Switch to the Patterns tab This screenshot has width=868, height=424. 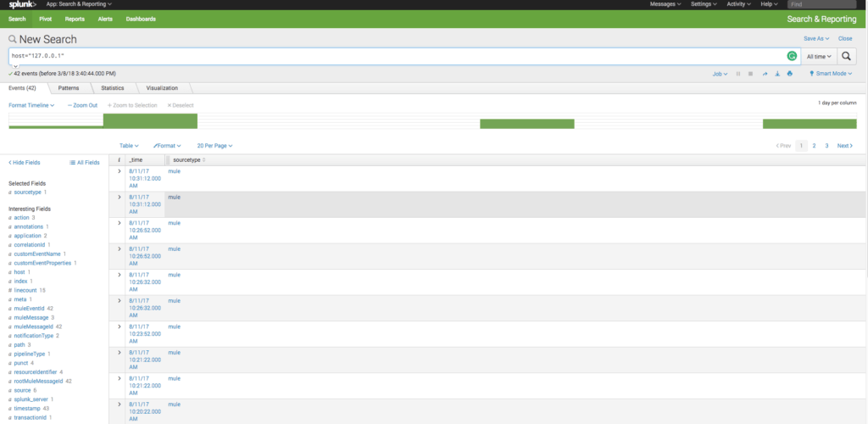point(69,88)
